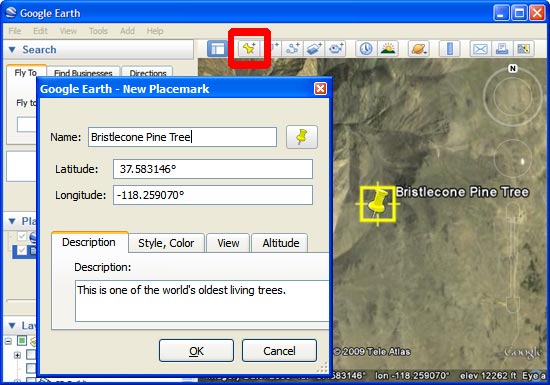Click the Record a Tour toolbar icon
The height and width of the screenshot is (385, 550).
[335, 48]
